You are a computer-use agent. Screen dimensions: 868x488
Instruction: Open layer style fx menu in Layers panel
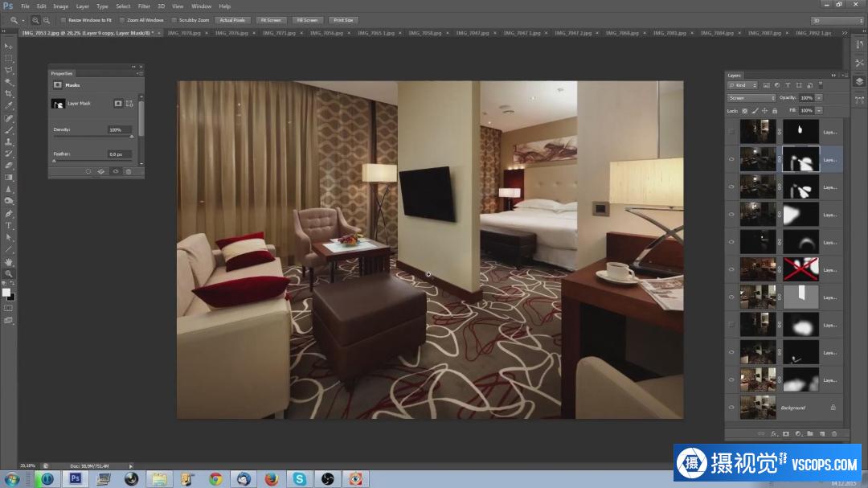pos(774,433)
